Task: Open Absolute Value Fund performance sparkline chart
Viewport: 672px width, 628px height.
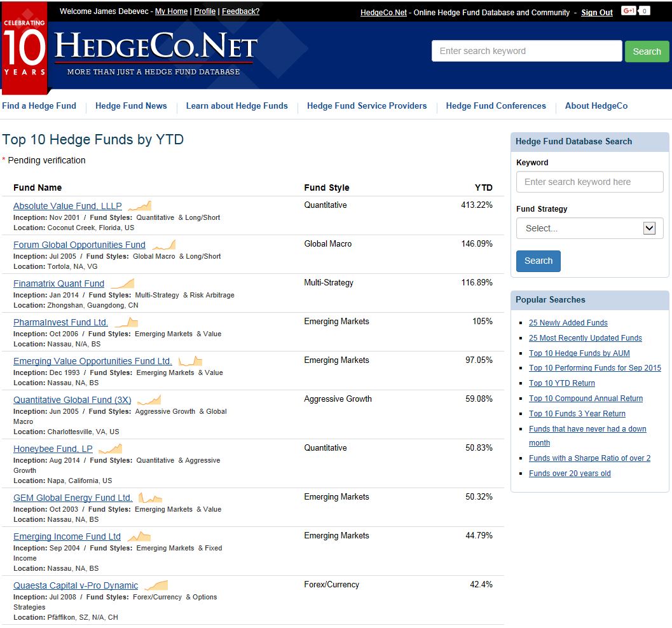Action: (x=140, y=206)
